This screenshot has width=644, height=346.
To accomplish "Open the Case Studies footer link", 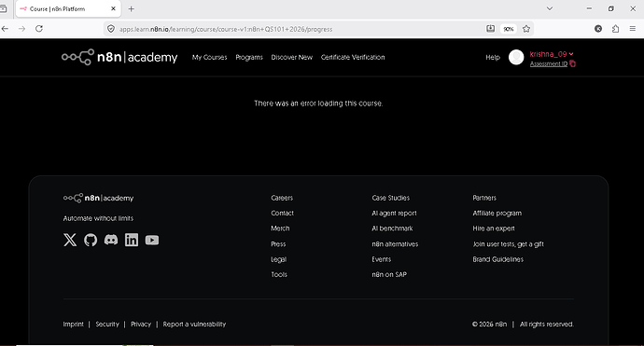I will pos(390,198).
